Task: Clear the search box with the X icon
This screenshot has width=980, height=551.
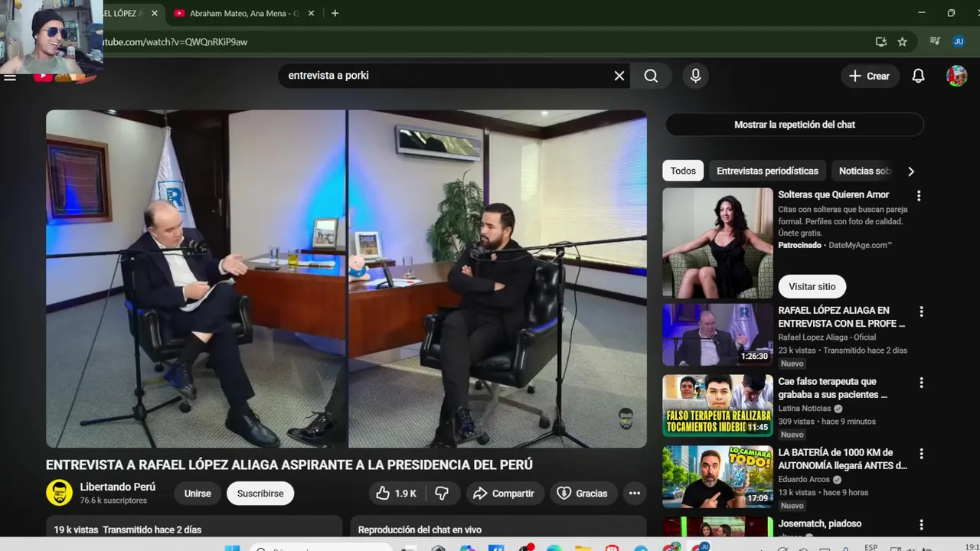Action: point(619,76)
